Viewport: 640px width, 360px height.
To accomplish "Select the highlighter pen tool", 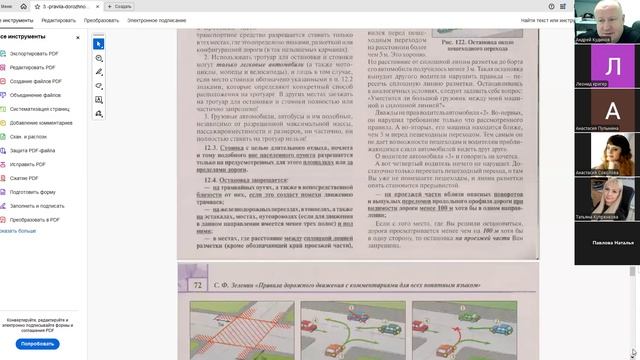I will tap(98, 72).
